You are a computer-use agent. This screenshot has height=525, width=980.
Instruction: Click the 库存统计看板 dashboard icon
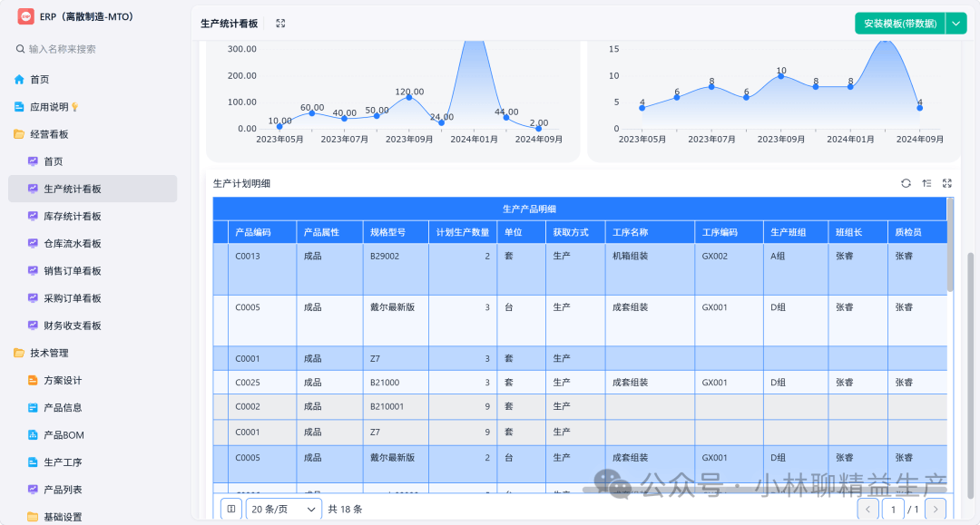(34, 216)
